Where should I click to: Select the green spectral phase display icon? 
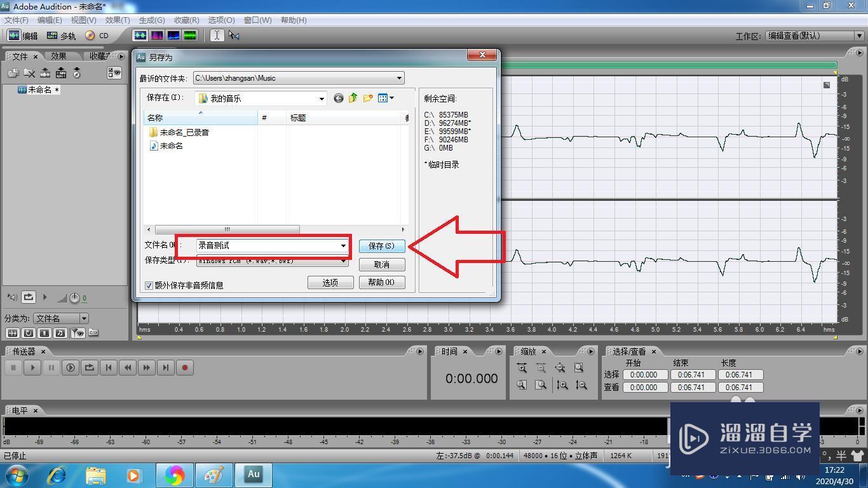point(189,36)
